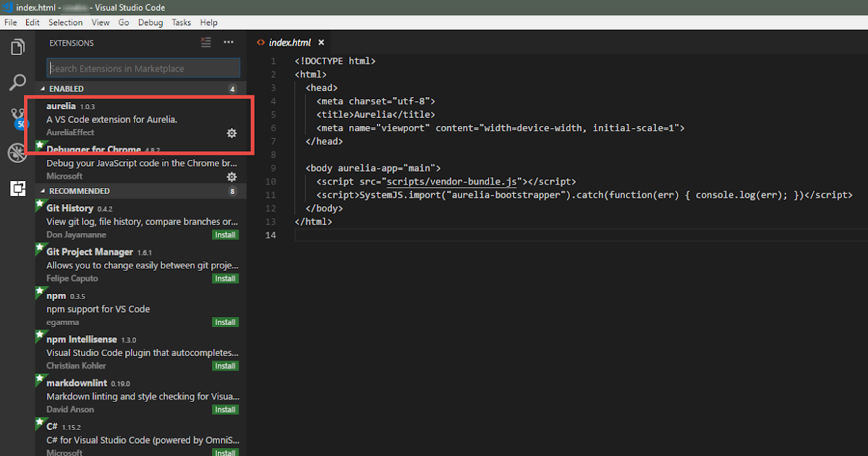868x456 pixels.
Task: Focus the Search Extensions in Marketplace box
Action: [143, 68]
